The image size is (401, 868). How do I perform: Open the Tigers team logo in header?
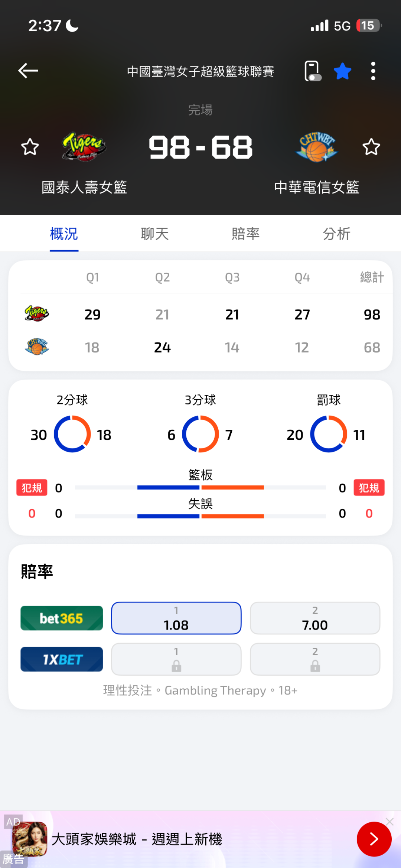[x=84, y=147]
